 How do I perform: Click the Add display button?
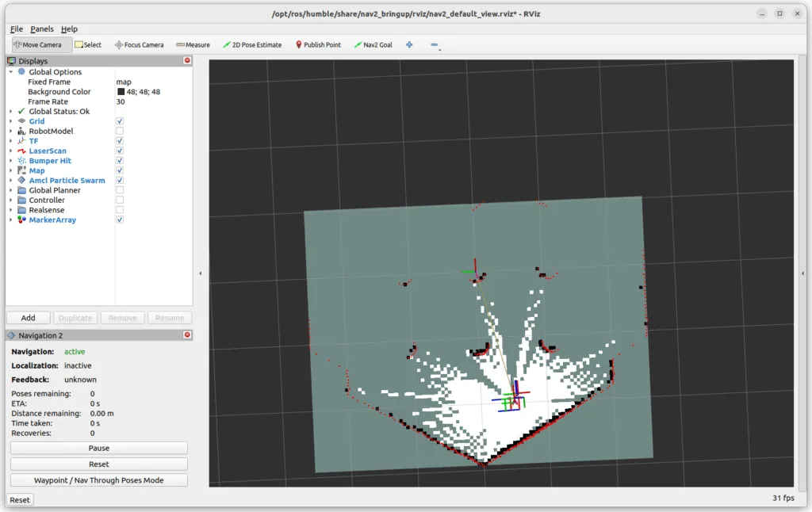tap(29, 318)
